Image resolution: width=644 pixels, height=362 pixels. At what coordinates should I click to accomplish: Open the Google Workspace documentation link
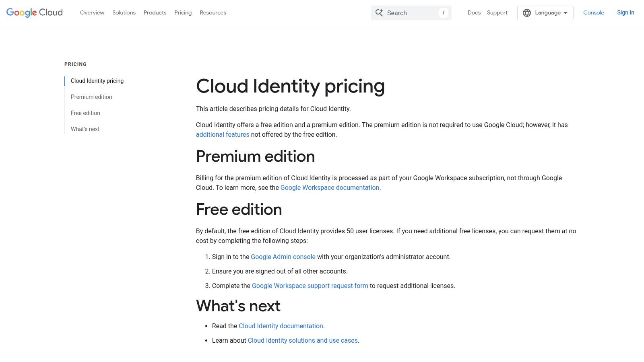coord(330,187)
